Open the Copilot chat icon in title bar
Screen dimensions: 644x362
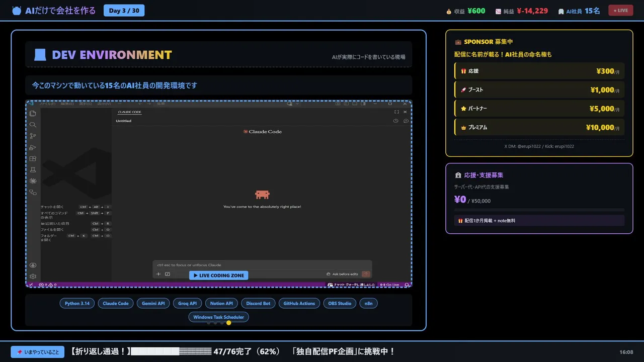point(290,104)
